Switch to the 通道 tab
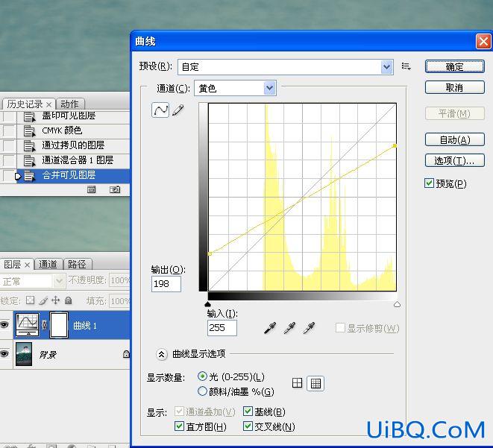 tap(48, 265)
